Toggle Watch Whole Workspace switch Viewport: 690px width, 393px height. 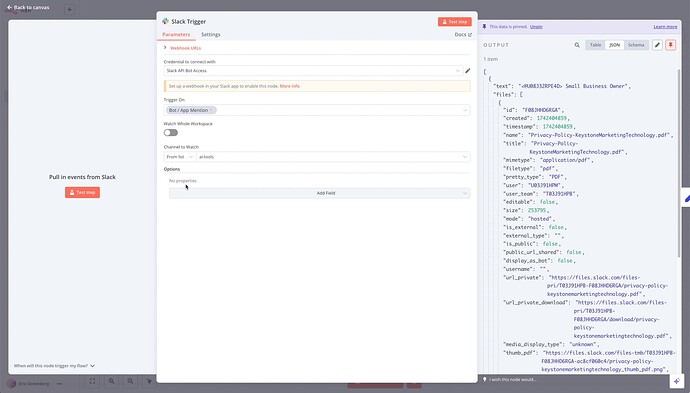tap(171, 132)
